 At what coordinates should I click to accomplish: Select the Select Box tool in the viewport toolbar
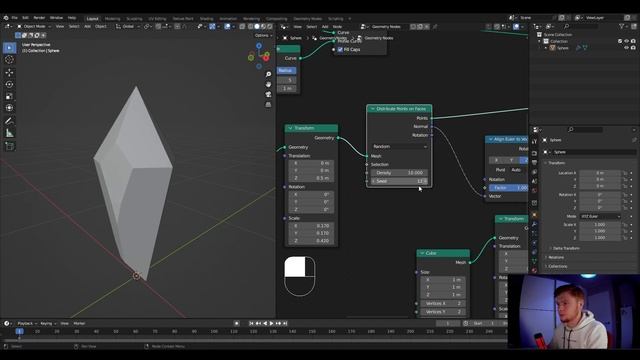9,48
